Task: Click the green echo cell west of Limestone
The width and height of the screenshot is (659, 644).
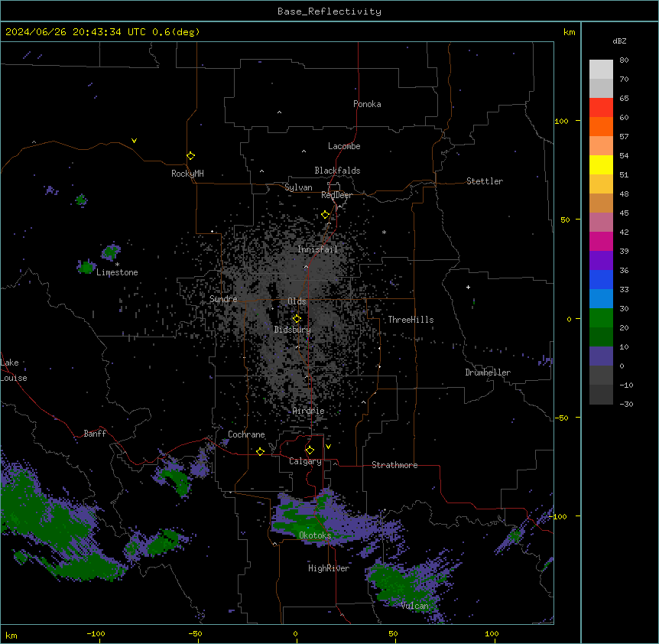Action: [86, 267]
